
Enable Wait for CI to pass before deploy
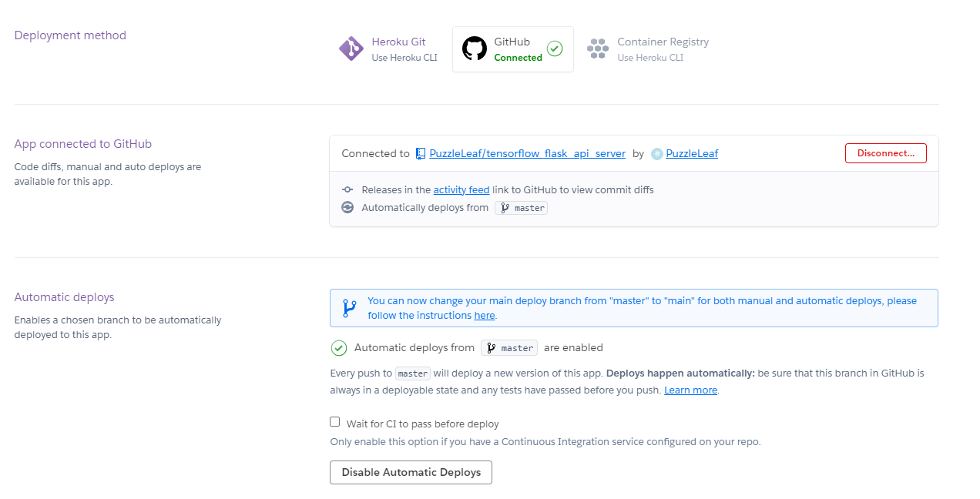coord(335,422)
